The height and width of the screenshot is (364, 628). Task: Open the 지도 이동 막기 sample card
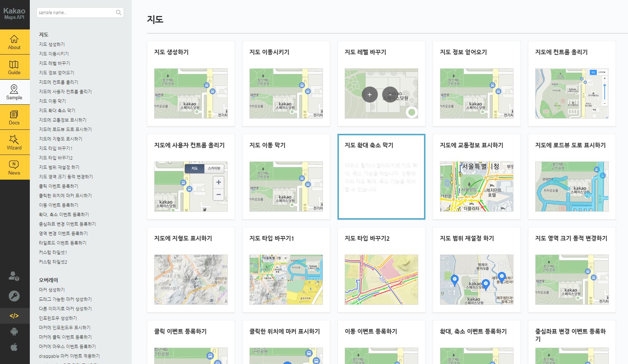[x=286, y=177]
